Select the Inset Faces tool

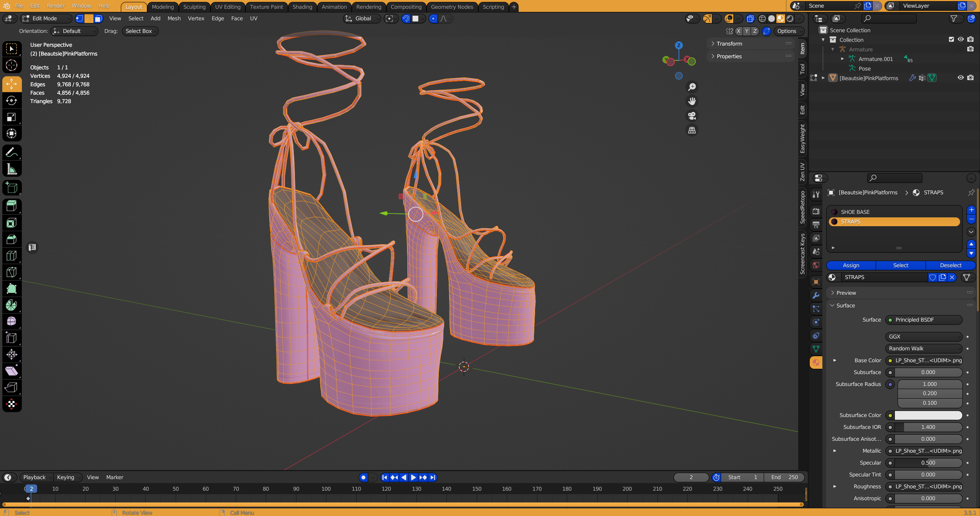click(x=12, y=223)
